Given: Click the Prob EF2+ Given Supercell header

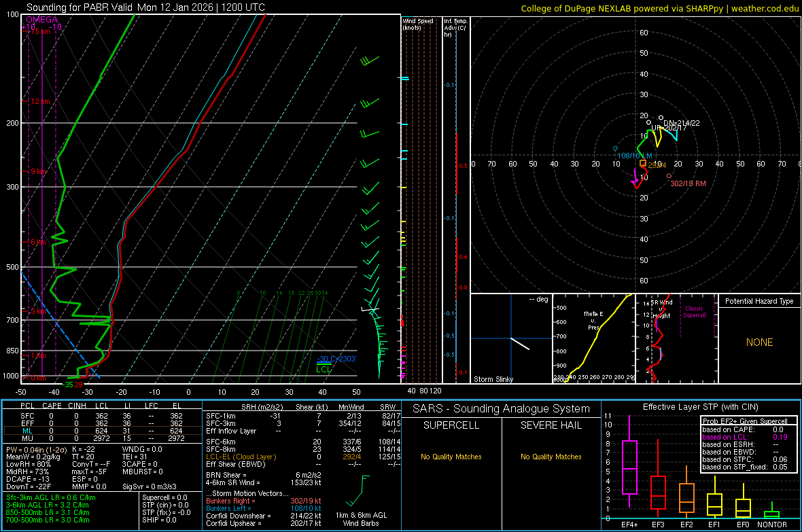Looking at the screenshot, I should pos(745,421).
